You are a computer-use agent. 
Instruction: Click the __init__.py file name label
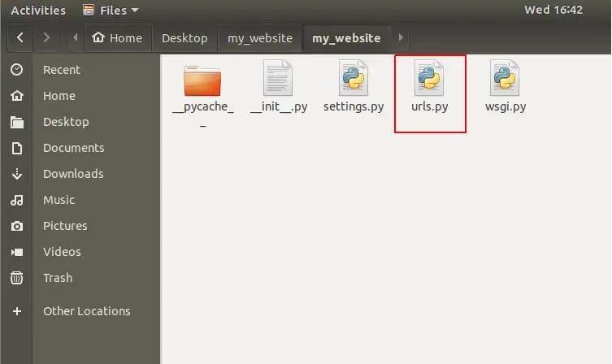[x=279, y=107]
